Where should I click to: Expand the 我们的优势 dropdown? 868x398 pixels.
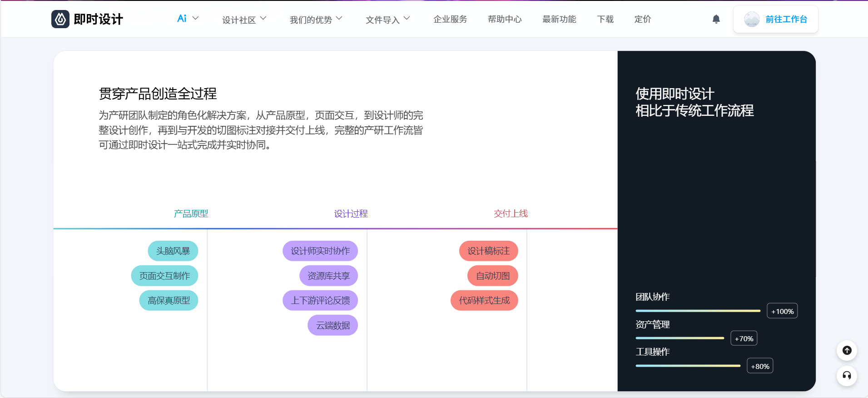tap(316, 20)
